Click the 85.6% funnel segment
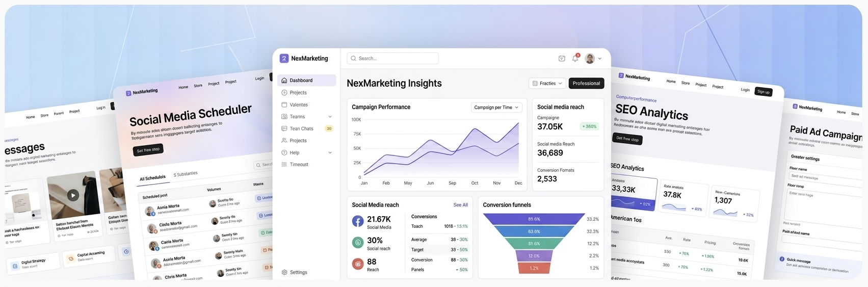The height and width of the screenshot is (287, 868). (x=534, y=219)
